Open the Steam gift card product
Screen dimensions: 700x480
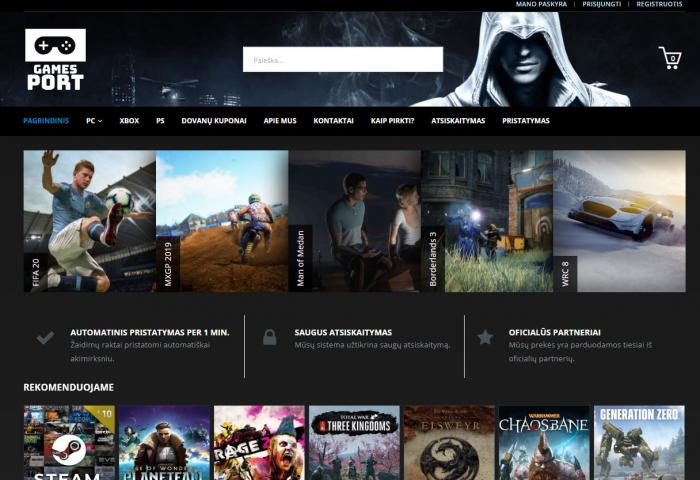(69, 442)
